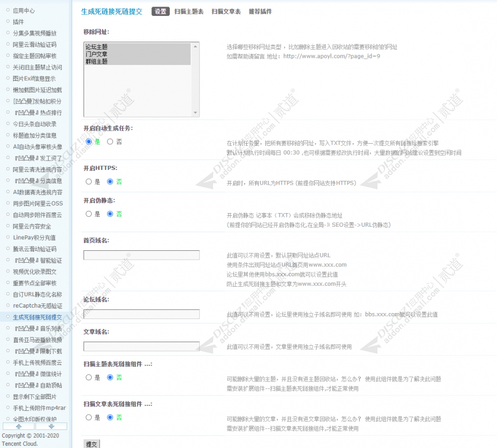Open 『凹凸曼』微信统计 plugin
497x448 pixels.
[37, 374]
